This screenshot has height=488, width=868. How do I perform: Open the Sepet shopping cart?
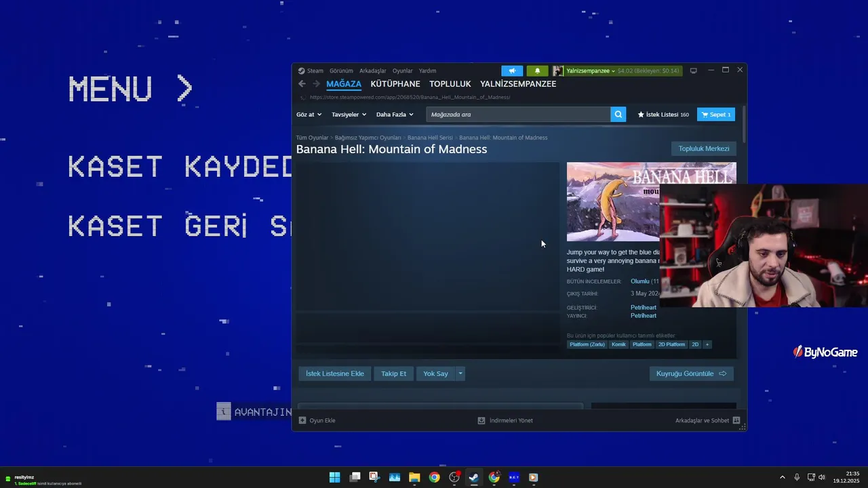716,115
